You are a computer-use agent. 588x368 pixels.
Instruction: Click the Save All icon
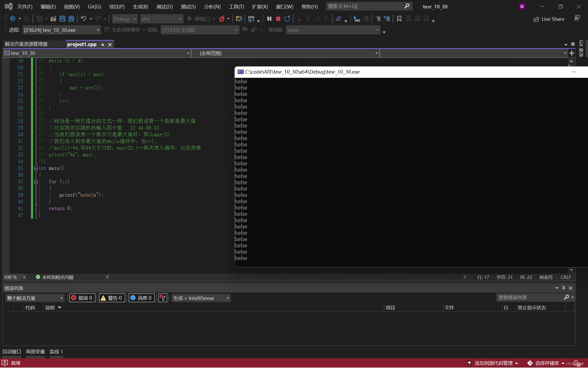point(71,19)
